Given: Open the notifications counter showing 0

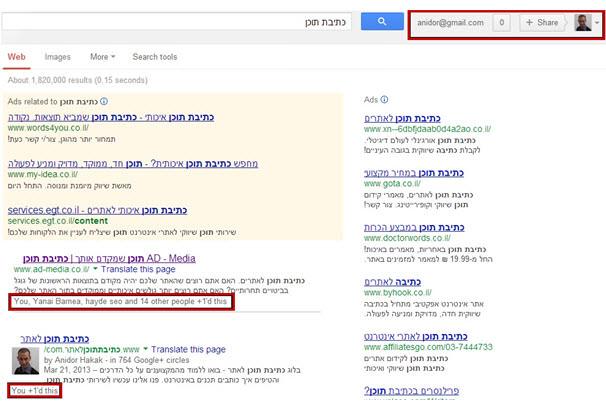Looking at the screenshot, I should coord(502,23).
